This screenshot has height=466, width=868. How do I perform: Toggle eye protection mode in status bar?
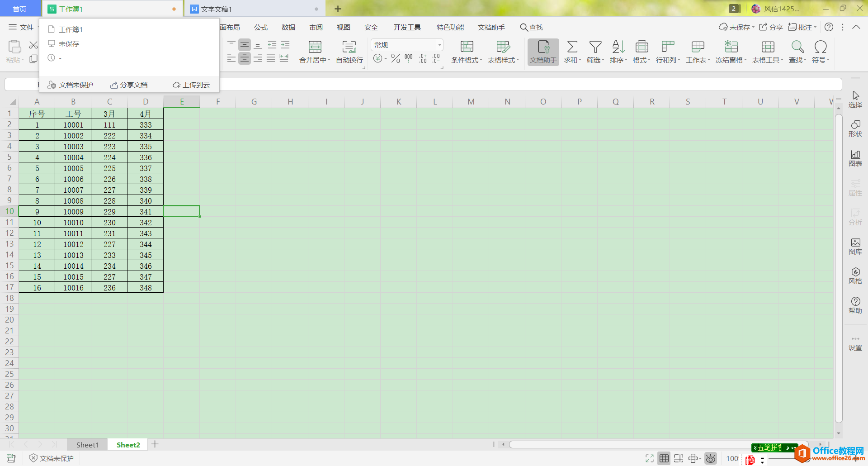pyautogui.click(x=711, y=458)
